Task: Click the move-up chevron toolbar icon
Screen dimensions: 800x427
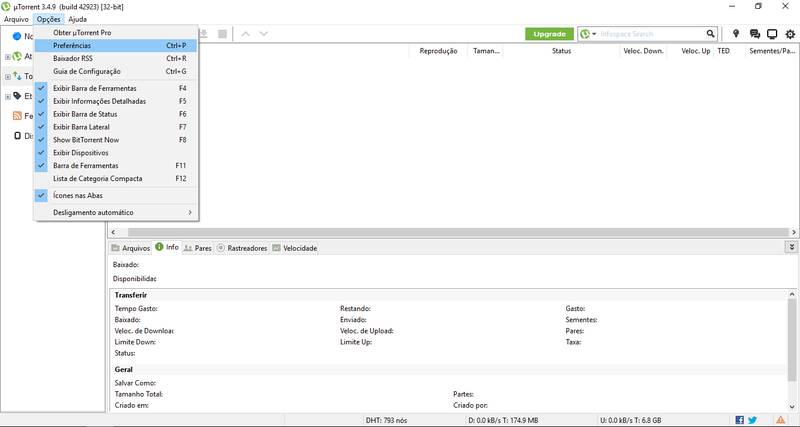Action: [x=245, y=34]
